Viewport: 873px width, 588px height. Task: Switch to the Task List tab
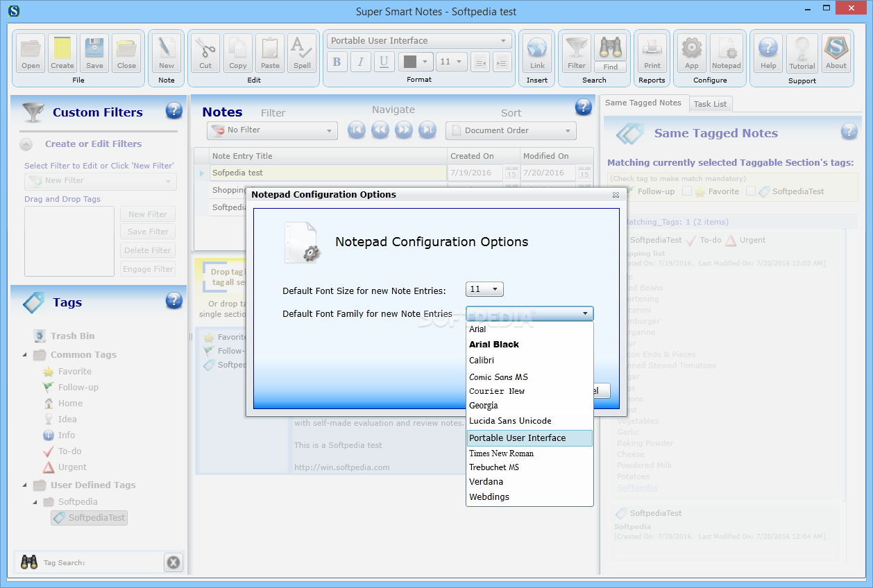tap(710, 104)
